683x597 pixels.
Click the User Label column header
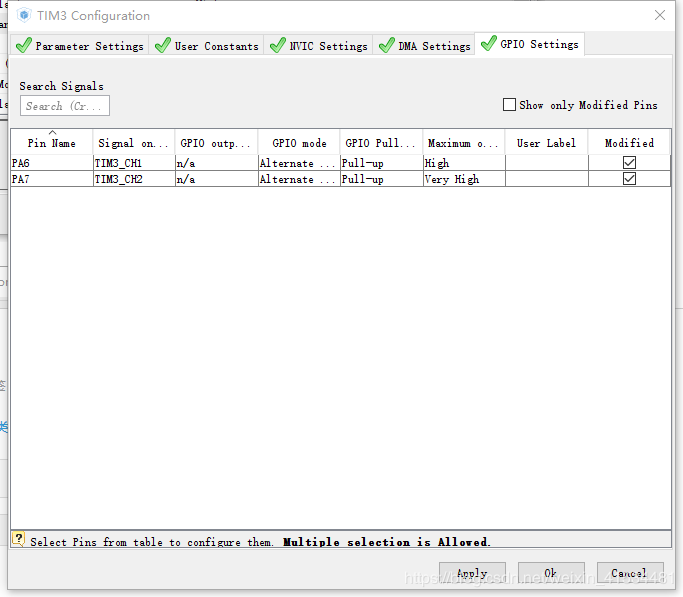point(546,143)
